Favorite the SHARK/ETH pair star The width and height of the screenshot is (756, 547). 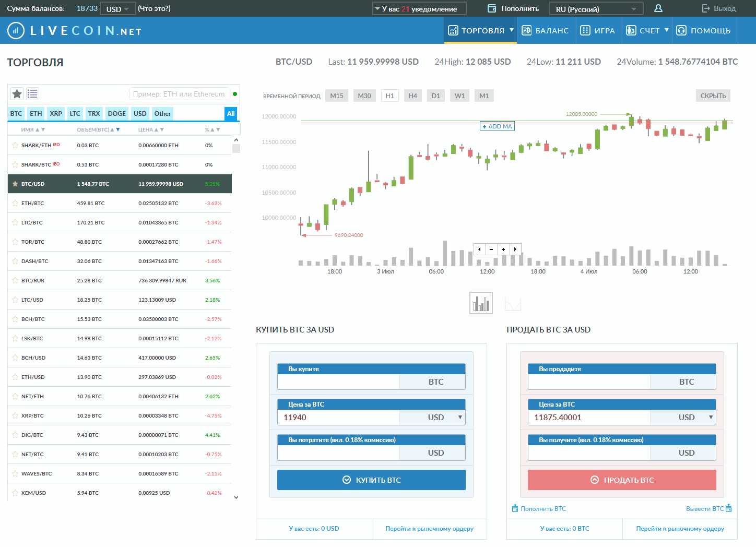pyautogui.click(x=15, y=145)
